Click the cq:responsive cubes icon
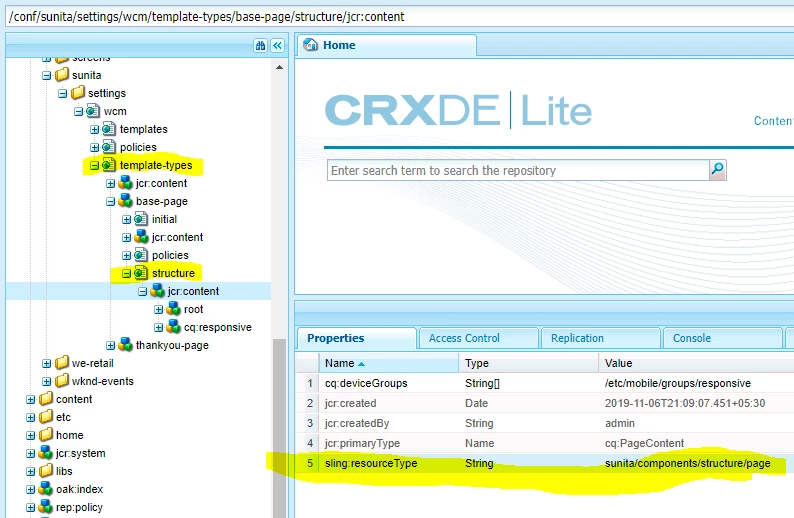 coord(173,327)
